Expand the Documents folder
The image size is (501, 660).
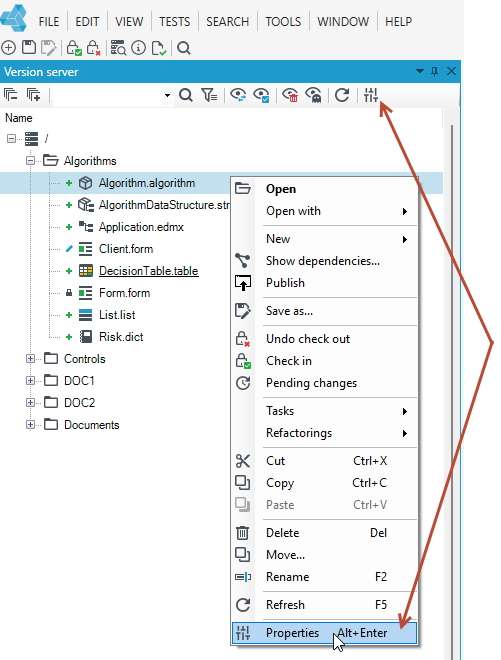point(30,425)
